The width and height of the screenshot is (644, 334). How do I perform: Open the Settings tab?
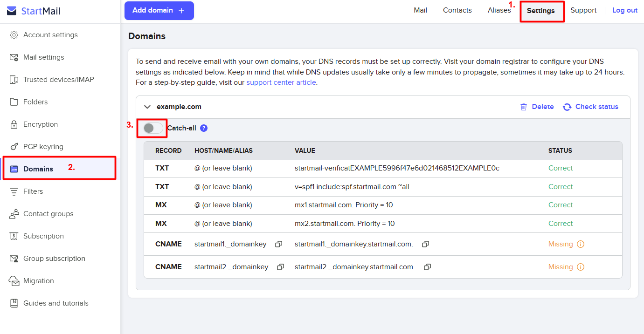(x=541, y=11)
